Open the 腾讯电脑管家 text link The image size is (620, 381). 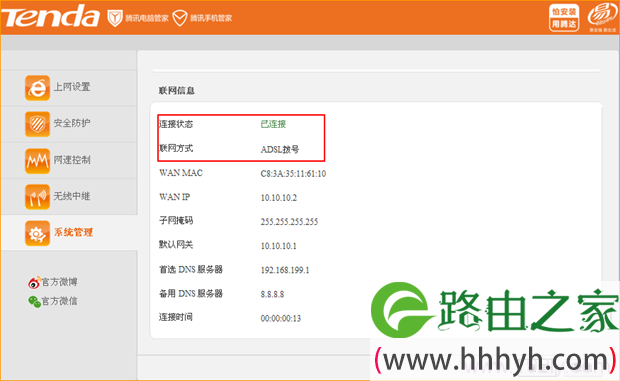(x=147, y=18)
